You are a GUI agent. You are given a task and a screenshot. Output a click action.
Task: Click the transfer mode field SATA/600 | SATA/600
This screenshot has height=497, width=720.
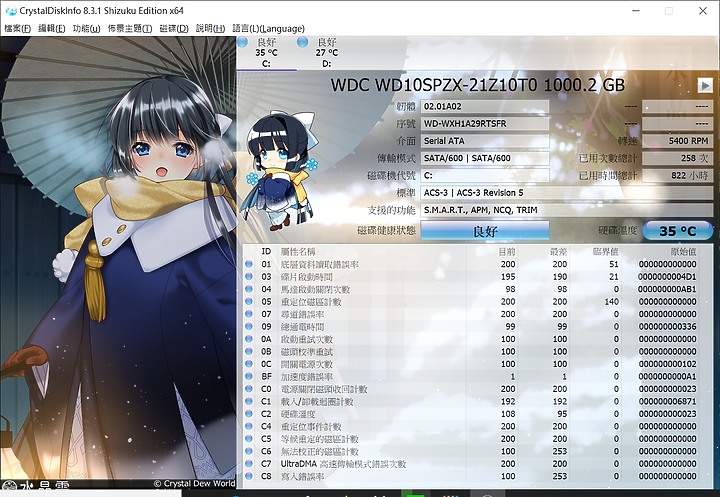click(485, 158)
